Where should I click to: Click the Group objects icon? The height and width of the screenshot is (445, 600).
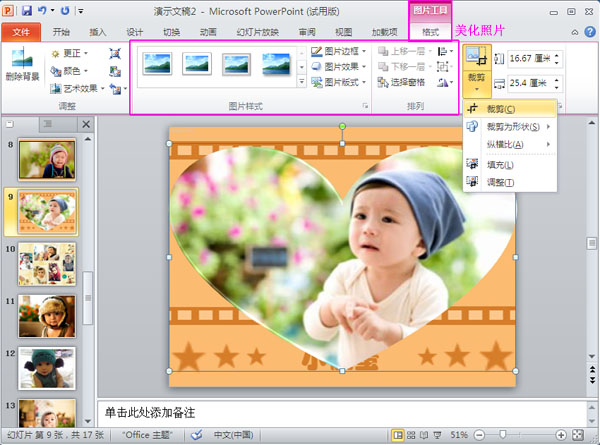pyautogui.click(x=444, y=67)
